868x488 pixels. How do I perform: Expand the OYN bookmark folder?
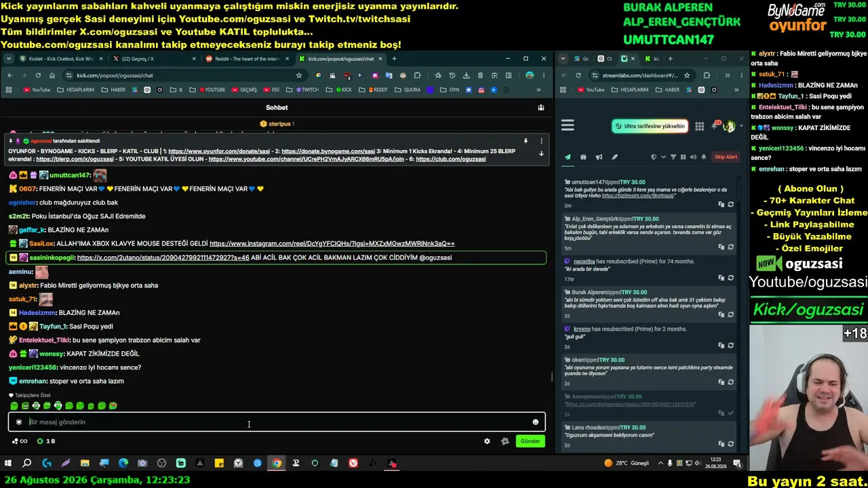449,89
